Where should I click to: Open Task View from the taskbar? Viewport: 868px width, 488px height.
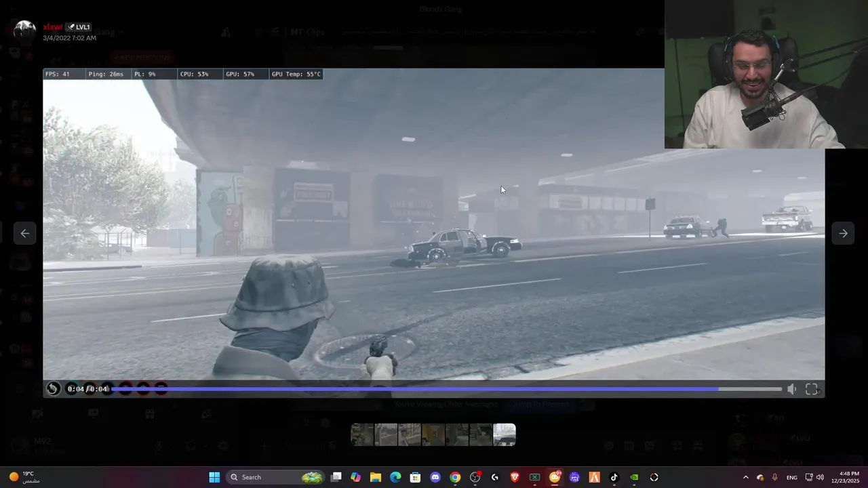[336, 477]
